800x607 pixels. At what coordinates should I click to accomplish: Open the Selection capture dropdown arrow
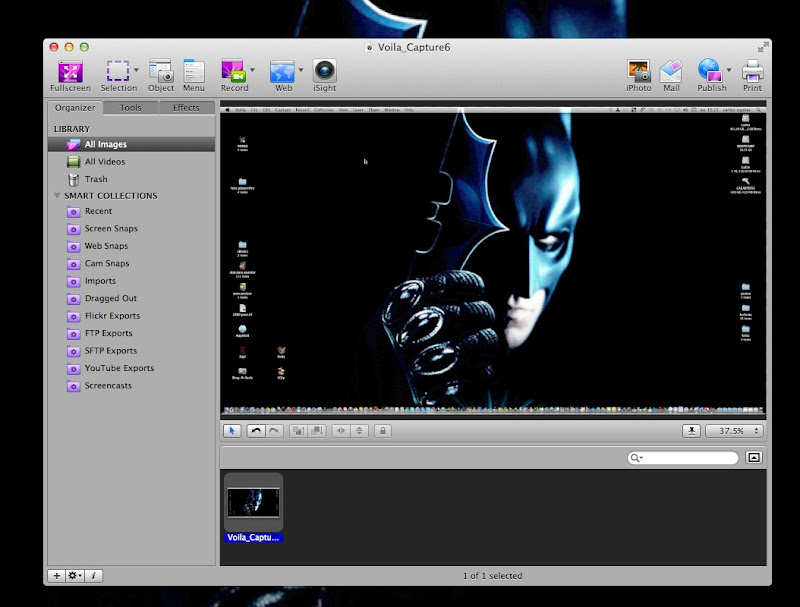[x=137, y=71]
